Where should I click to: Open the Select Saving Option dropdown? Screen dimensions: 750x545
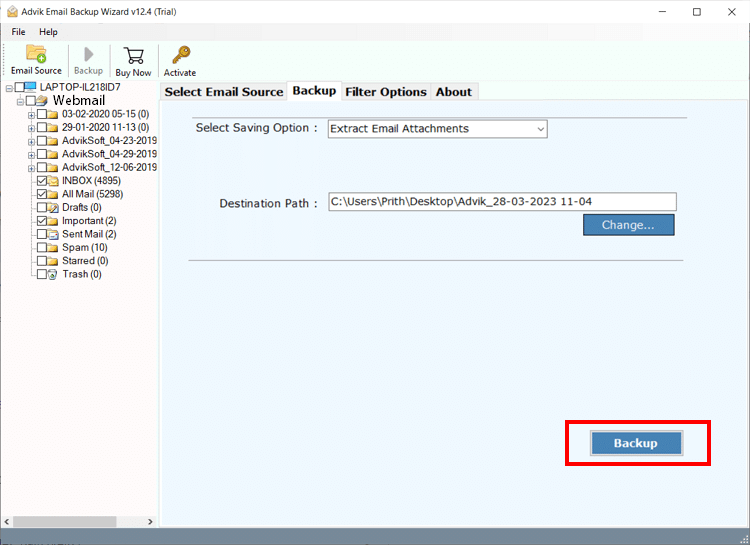[x=437, y=129]
